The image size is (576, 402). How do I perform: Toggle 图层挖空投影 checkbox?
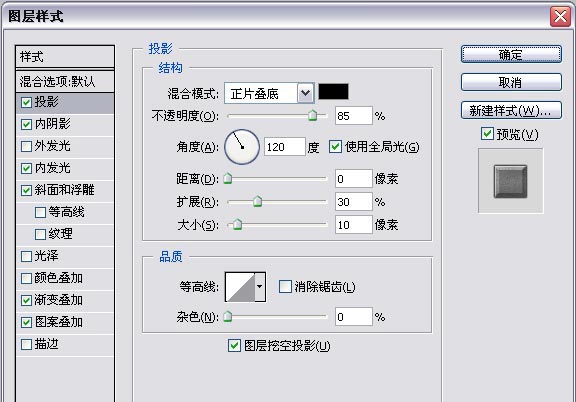[x=234, y=345]
